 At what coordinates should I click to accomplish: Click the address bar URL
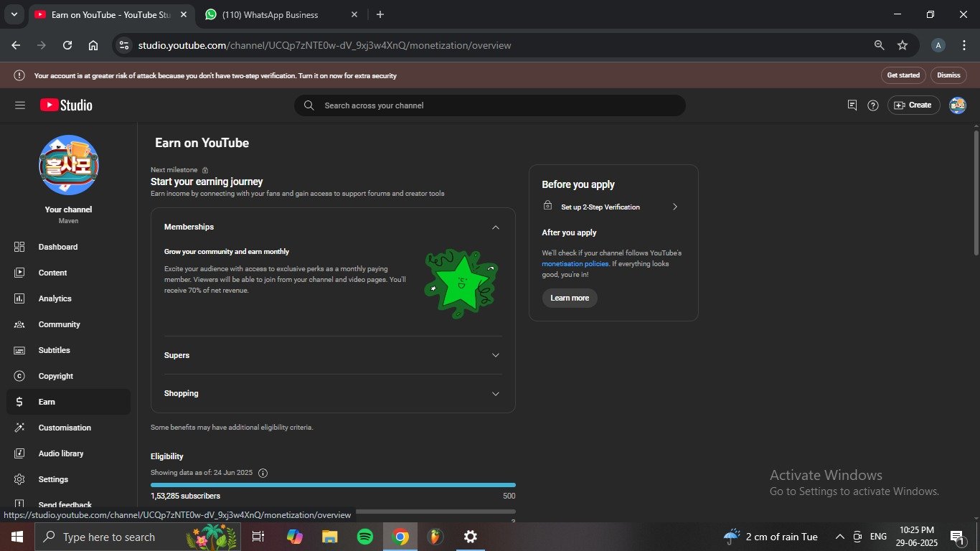coord(324,45)
